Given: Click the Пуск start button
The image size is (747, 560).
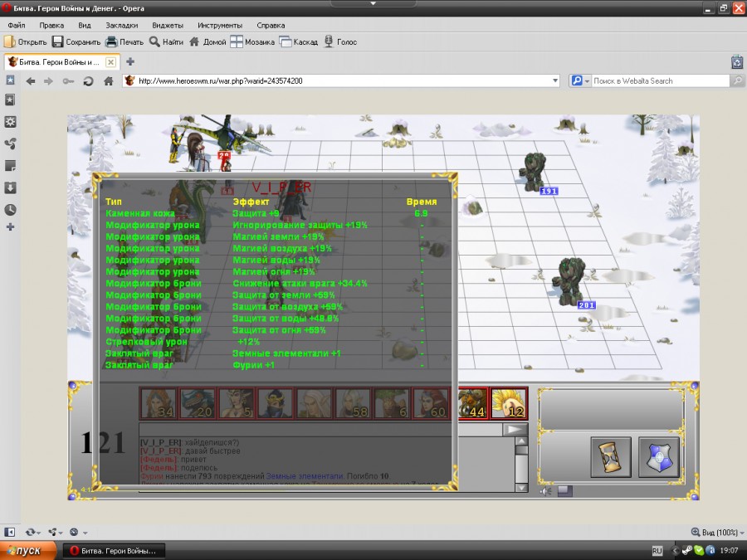Looking at the screenshot, I should pyautogui.click(x=27, y=551).
